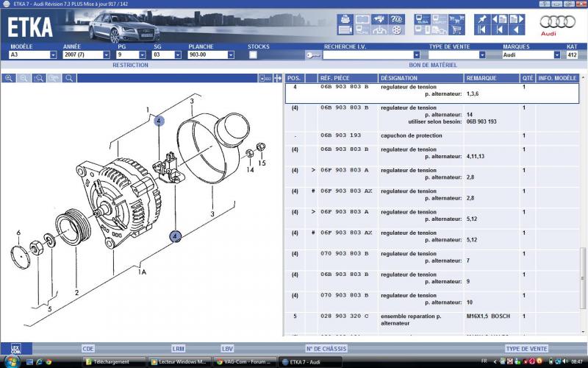Image resolution: width=588 pixels, height=368 pixels.
Task: Toggle the Stocks checkbox
Action: click(253, 54)
